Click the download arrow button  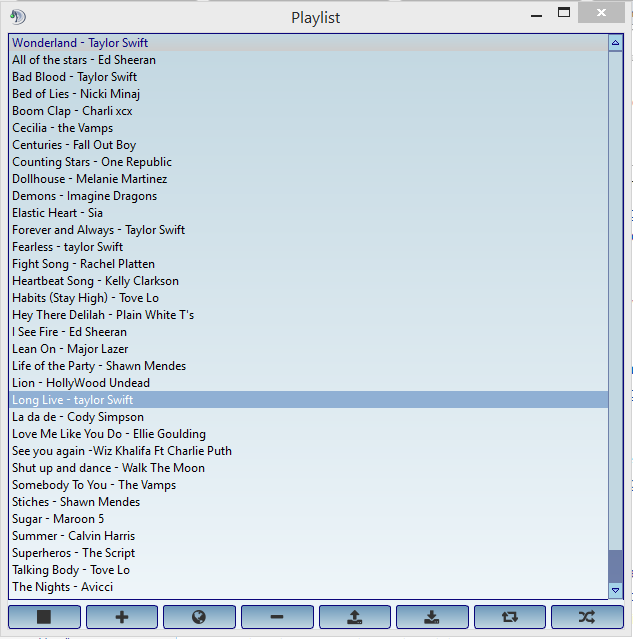coord(432,617)
